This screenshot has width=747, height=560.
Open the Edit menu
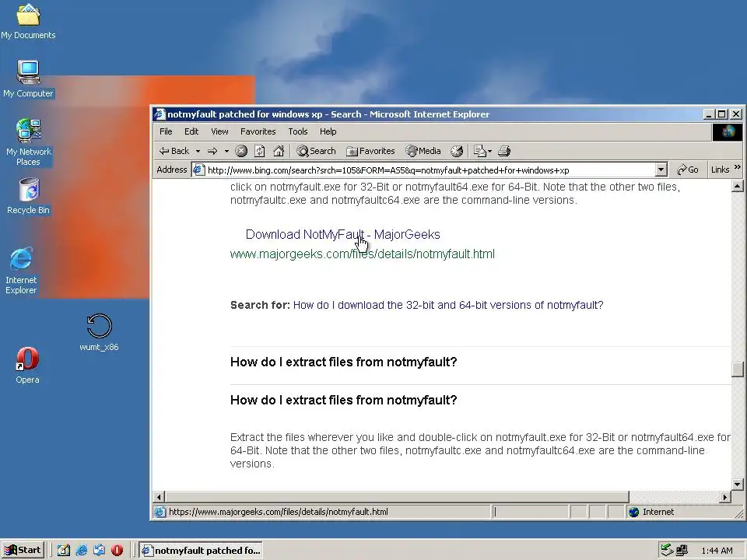click(191, 131)
